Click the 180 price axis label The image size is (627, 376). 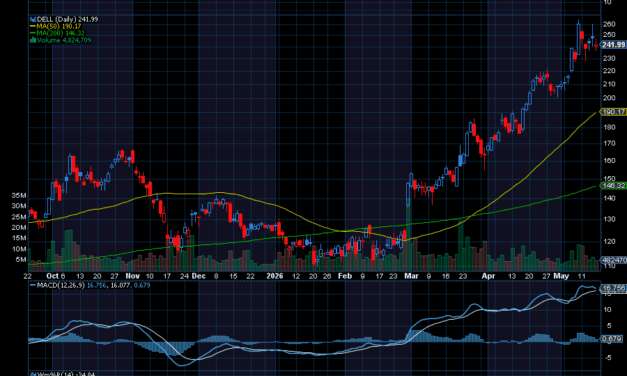pyautogui.click(x=609, y=127)
